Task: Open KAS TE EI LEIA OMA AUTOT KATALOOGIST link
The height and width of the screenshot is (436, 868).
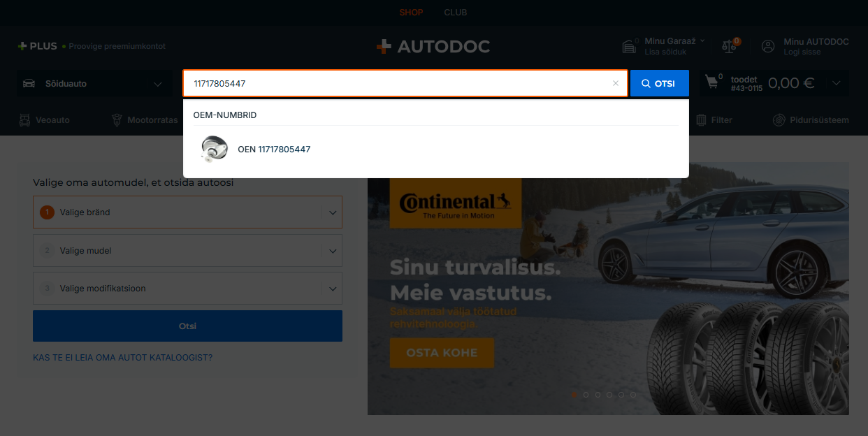Action: point(123,358)
